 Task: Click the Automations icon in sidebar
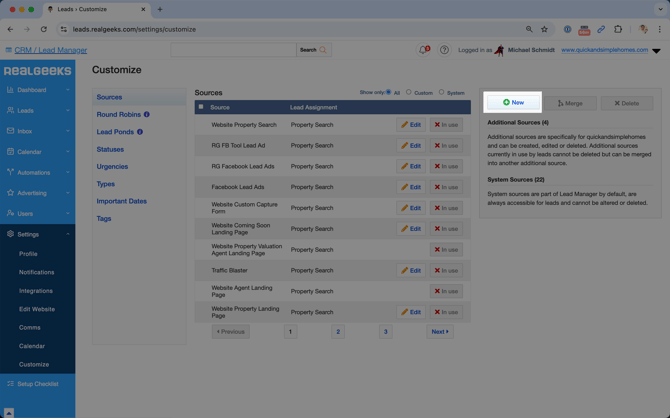10,172
